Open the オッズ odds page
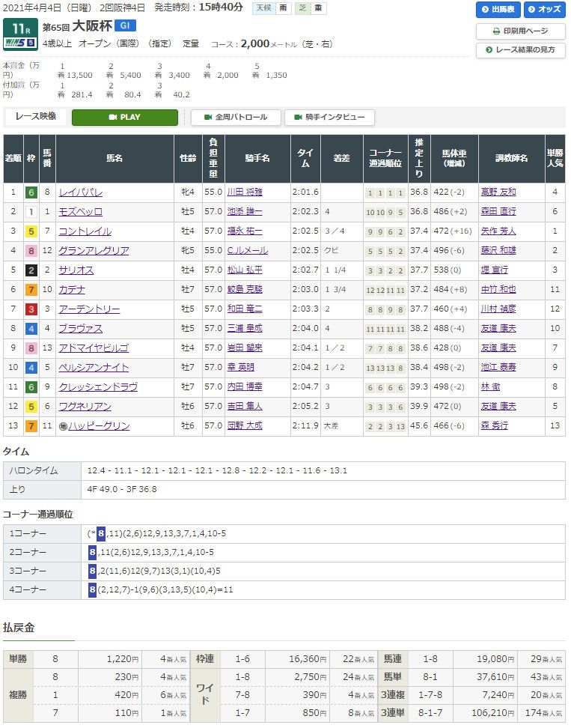571x728 pixels. (544, 10)
